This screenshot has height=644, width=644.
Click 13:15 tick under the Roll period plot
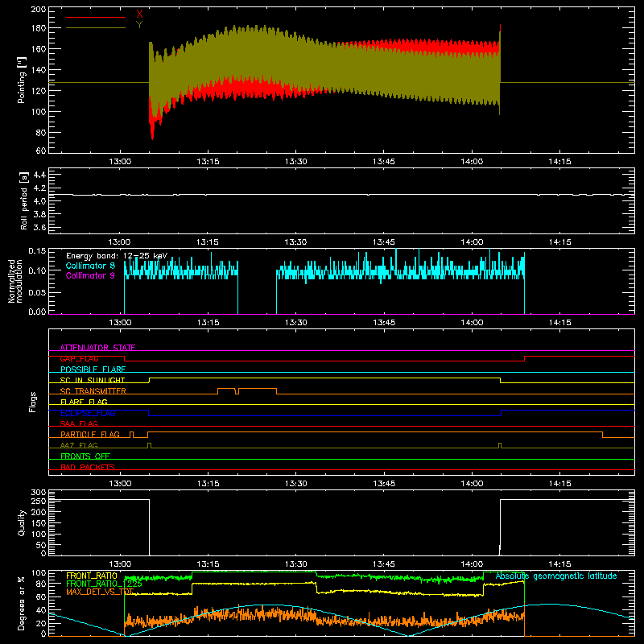208,242
